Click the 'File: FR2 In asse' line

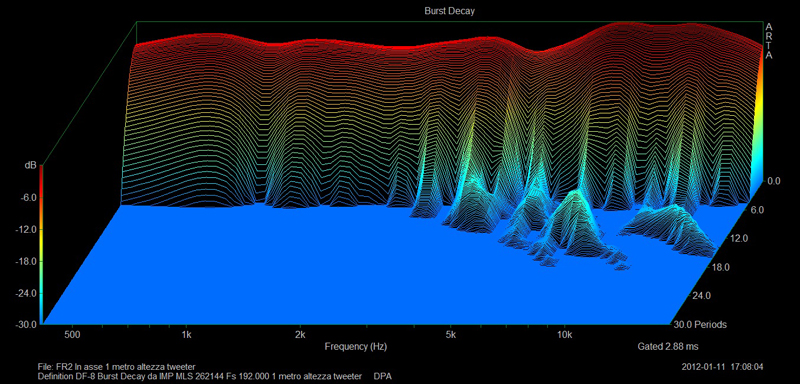(117, 367)
